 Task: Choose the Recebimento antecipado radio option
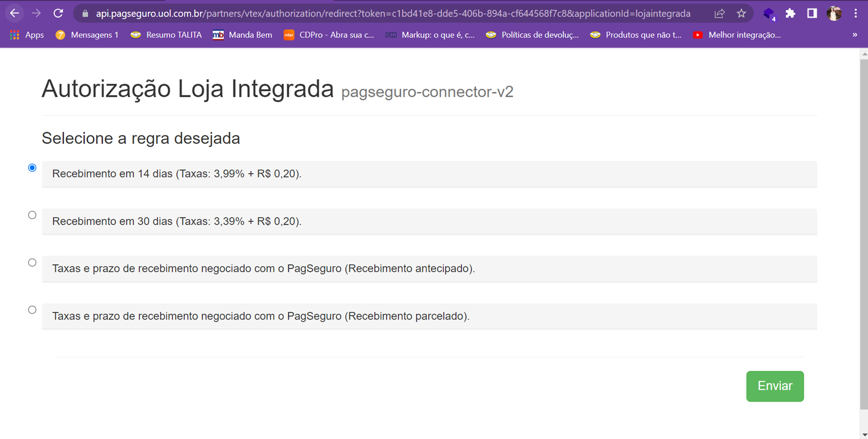click(32, 263)
